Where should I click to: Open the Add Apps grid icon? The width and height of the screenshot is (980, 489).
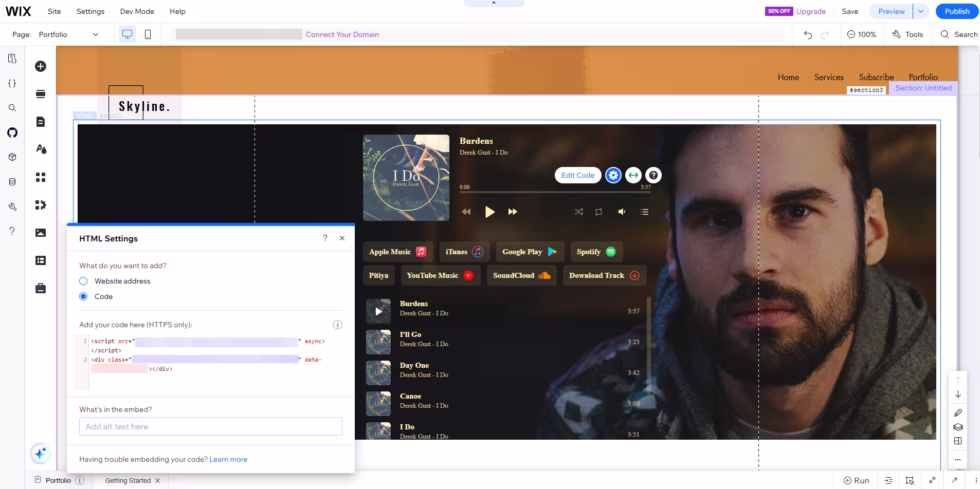click(41, 177)
